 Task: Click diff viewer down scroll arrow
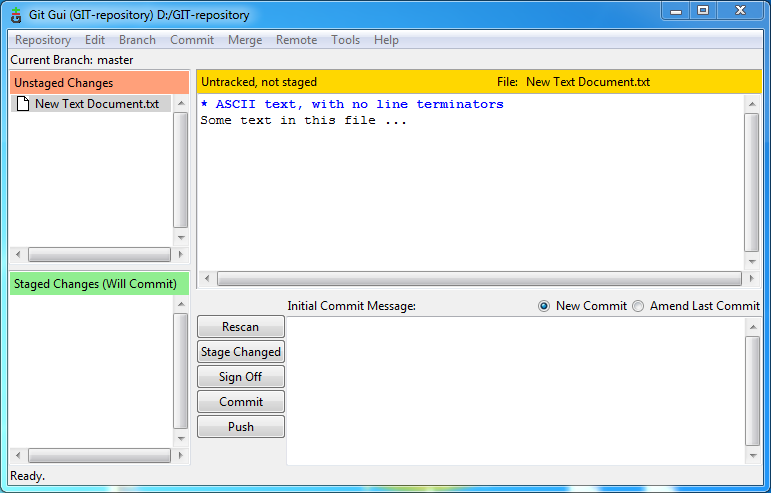click(x=752, y=261)
